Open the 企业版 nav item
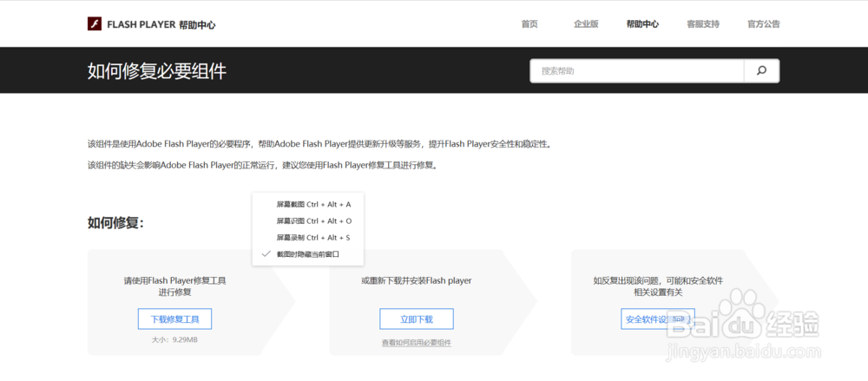The image size is (868, 381). click(586, 23)
